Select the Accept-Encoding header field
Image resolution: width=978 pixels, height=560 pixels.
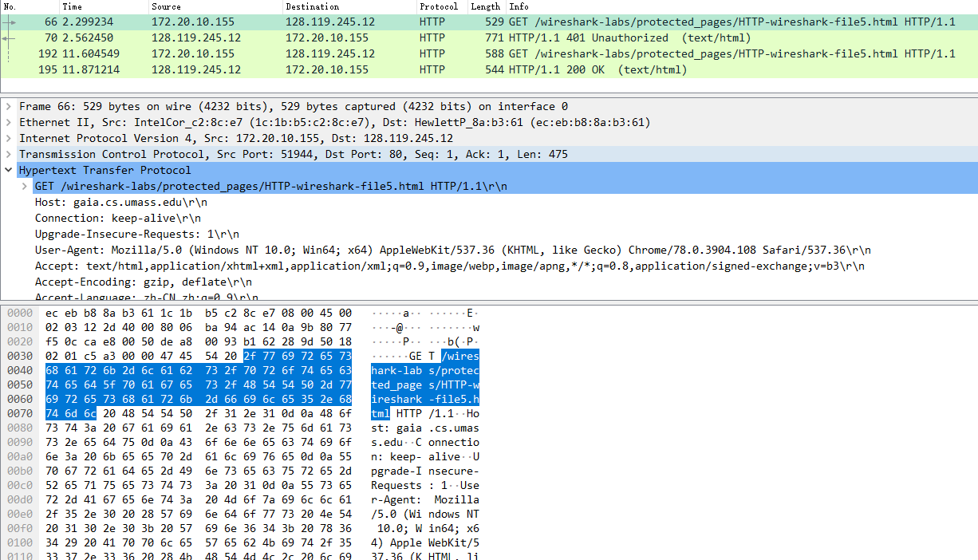tap(143, 282)
